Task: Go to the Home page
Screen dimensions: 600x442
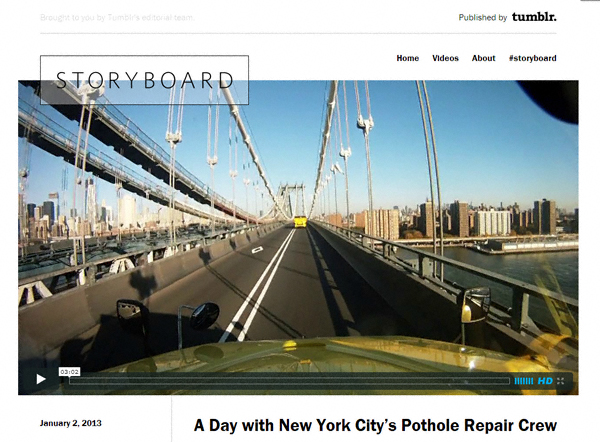Action: tap(408, 58)
